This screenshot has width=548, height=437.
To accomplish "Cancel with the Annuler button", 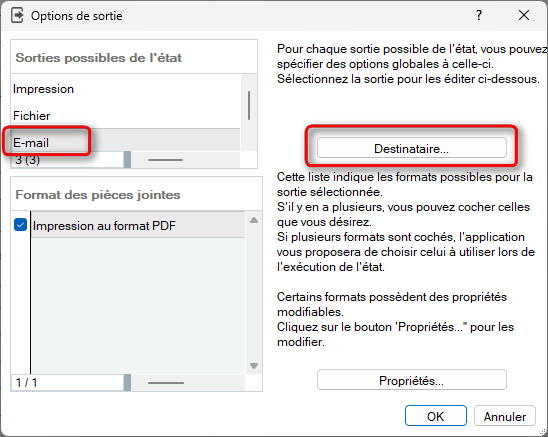I will (505, 416).
